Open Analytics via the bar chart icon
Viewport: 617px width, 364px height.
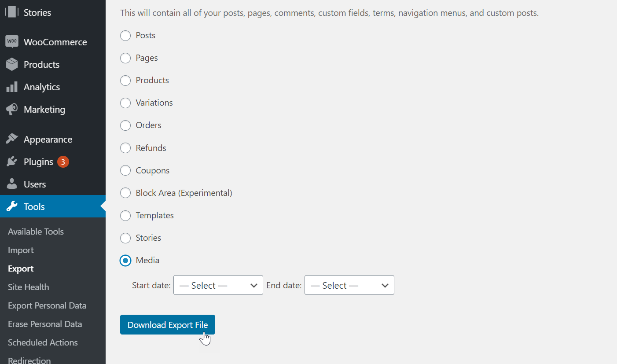tap(12, 87)
